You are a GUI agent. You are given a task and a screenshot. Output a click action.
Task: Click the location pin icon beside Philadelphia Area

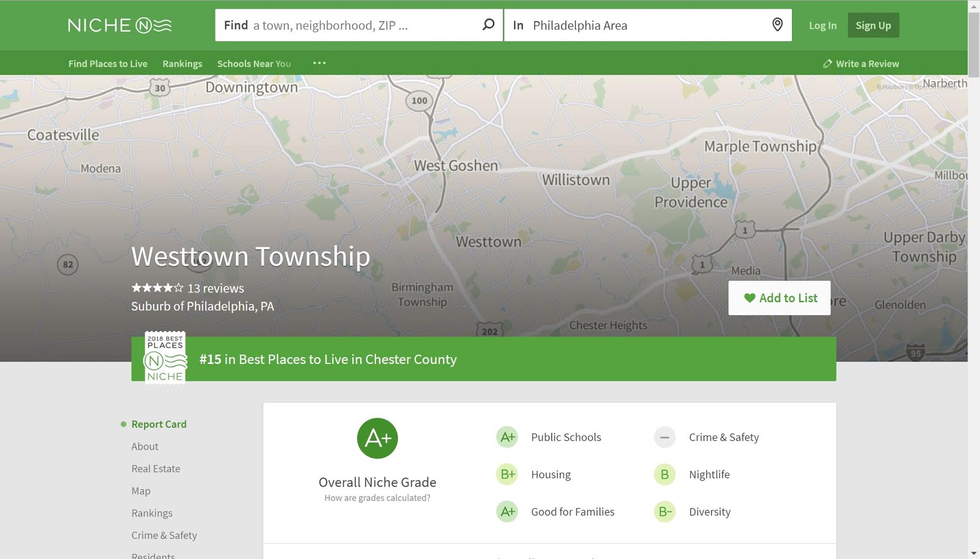point(777,25)
